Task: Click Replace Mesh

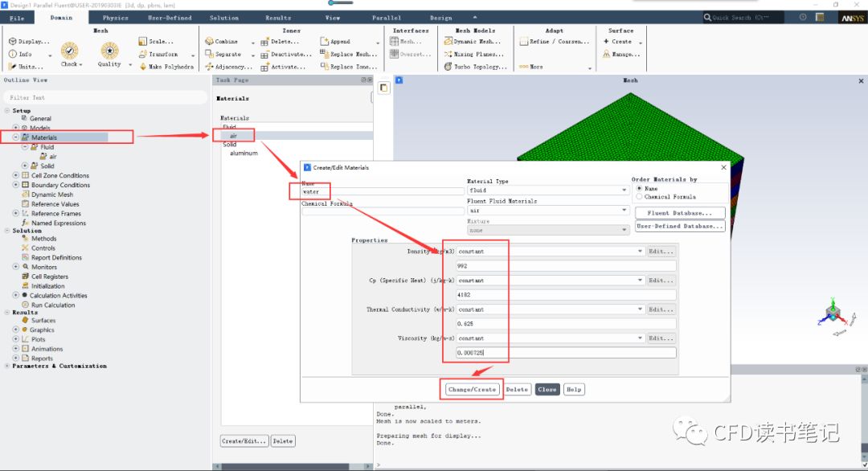Action: [x=348, y=54]
